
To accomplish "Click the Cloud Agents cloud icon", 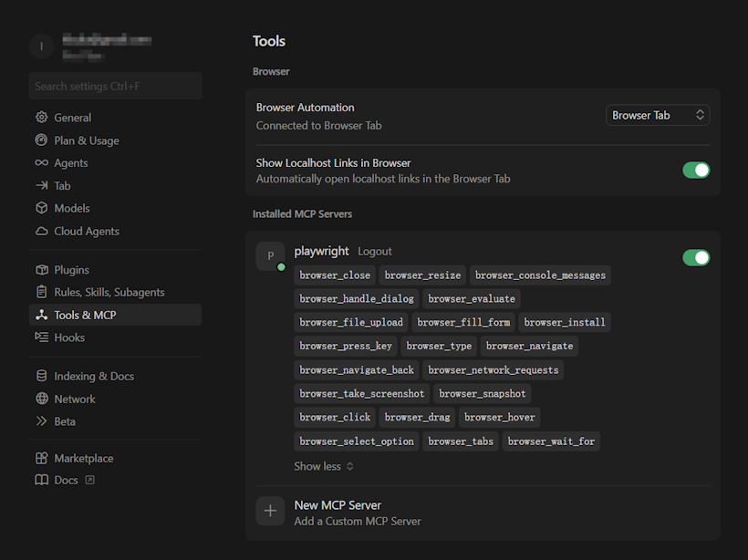I will point(41,231).
